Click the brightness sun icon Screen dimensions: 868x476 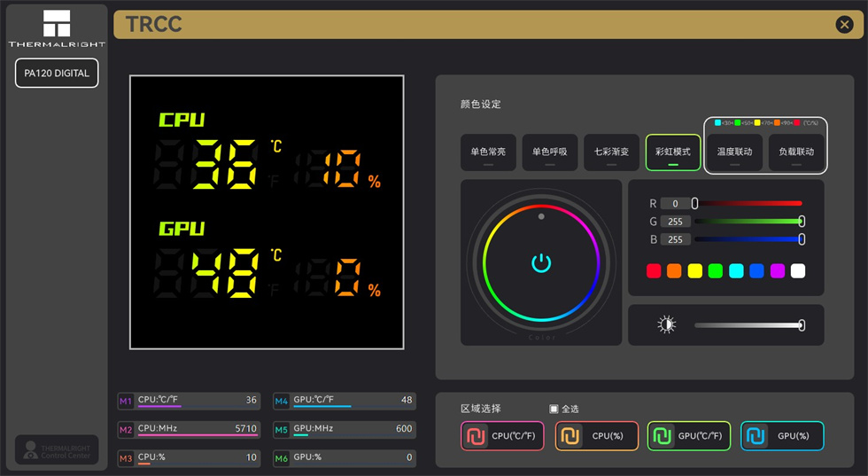(x=666, y=324)
